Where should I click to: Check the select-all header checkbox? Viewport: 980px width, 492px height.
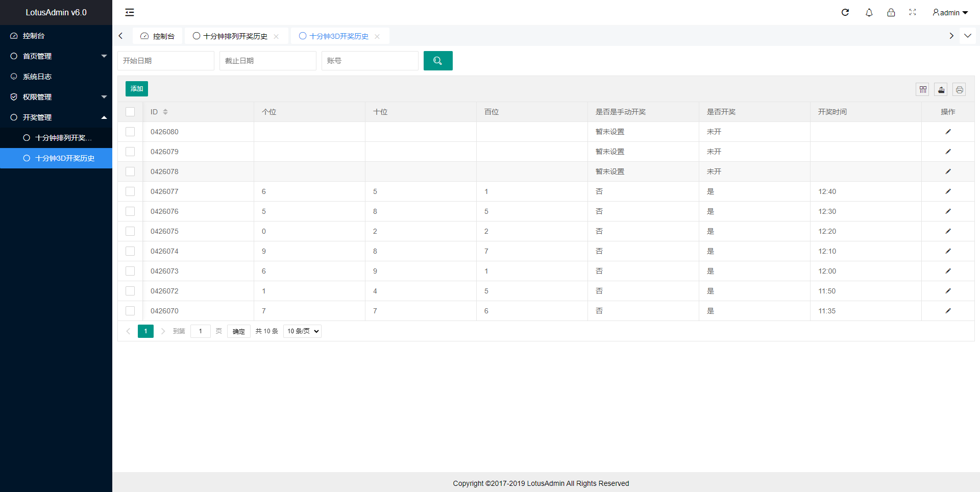coord(130,112)
